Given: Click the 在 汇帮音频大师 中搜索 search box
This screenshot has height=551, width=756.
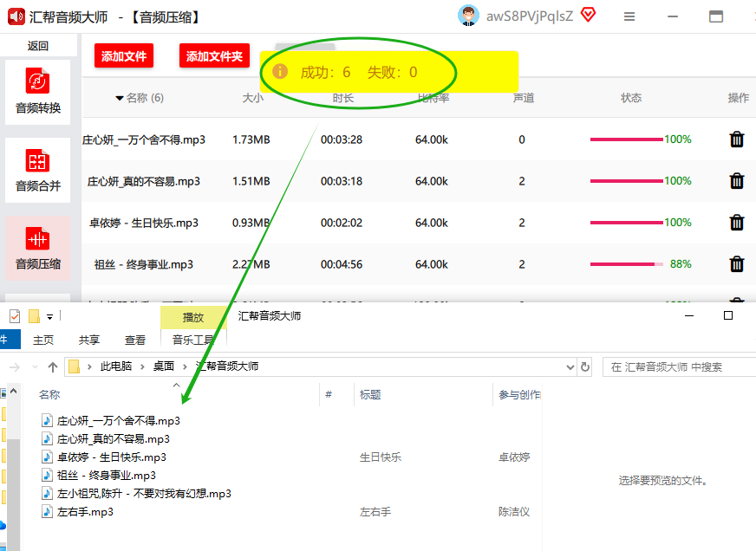Looking at the screenshot, I should click(x=676, y=366).
